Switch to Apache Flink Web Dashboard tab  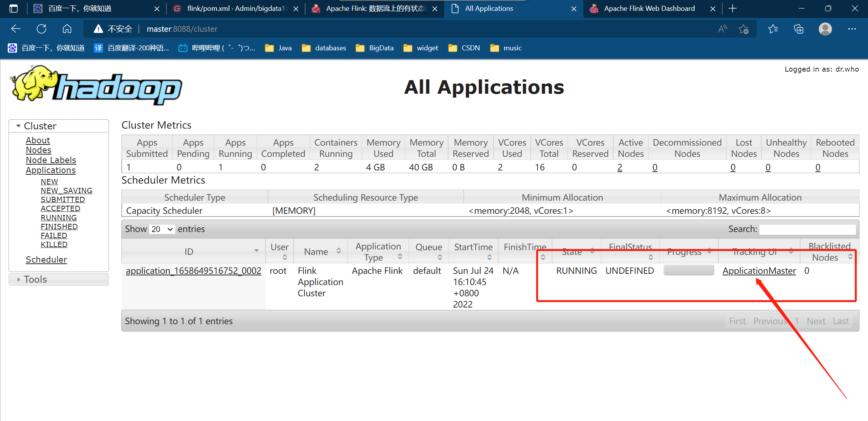pos(649,9)
